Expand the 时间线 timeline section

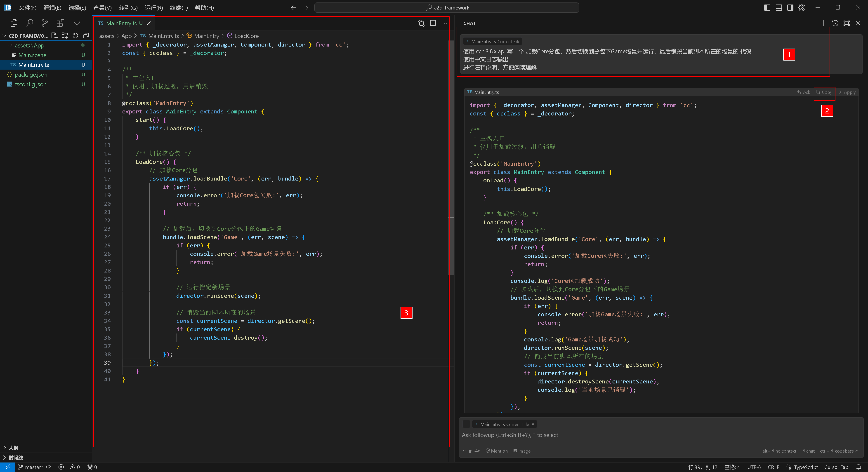tap(46, 458)
